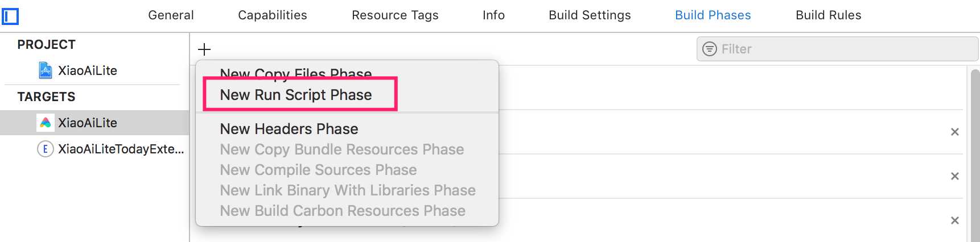Switch to the Build Settings tab
Viewport: 980px width, 242px height.
(590, 15)
